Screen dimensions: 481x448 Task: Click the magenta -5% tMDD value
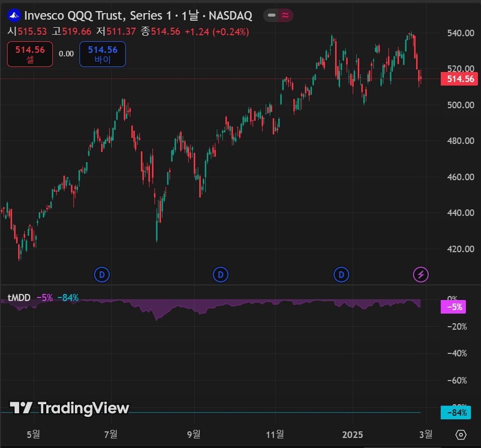coord(44,297)
